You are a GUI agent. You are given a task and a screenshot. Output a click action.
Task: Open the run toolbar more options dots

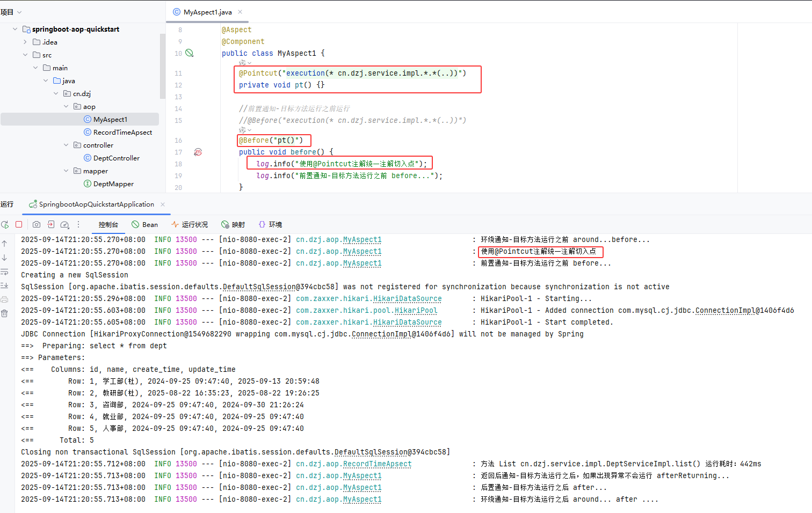(78, 224)
